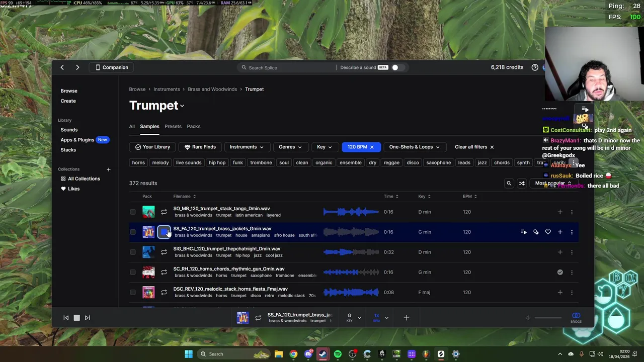Image resolution: width=644 pixels, height=362 pixels.
Task: Click Clear all filters
Action: (474, 147)
